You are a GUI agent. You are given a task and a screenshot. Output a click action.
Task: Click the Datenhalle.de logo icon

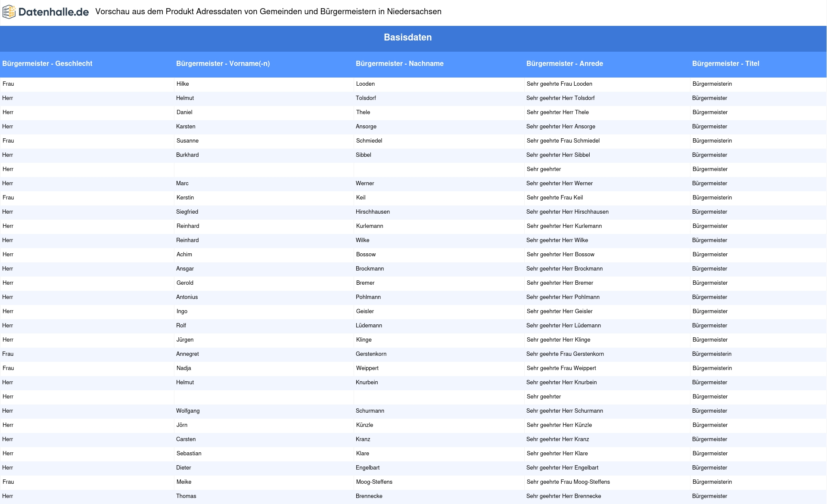pyautogui.click(x=9, y=12)
